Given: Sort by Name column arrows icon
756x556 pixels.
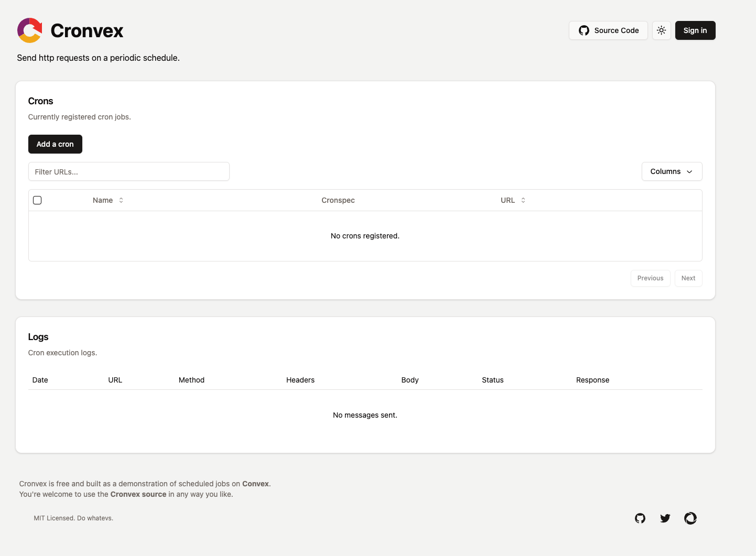Looking at the screenshot, I should pos(121,200).
